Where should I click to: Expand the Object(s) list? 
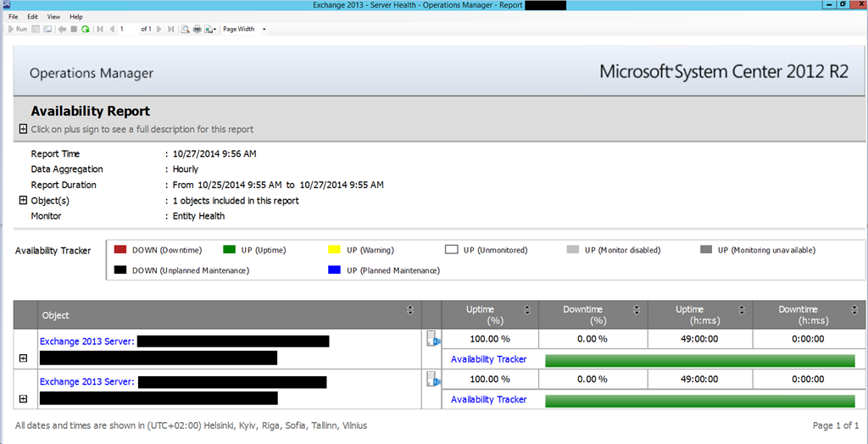(23, 201)
